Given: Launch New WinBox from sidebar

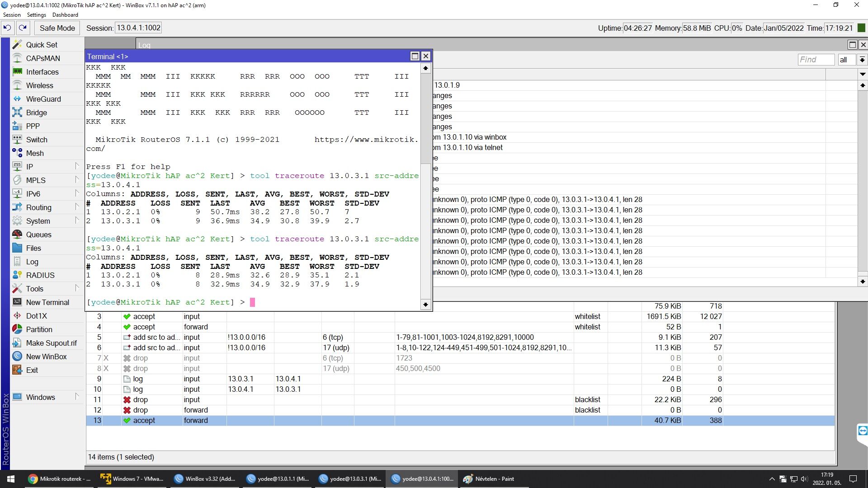Looking at the screenshot, I should 46,357.
